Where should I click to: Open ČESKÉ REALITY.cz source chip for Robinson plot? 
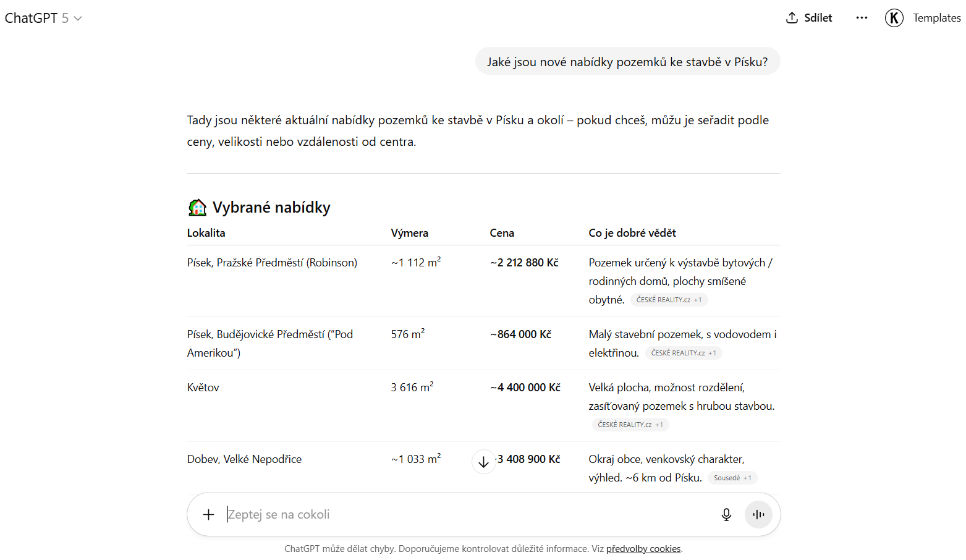click(669, 300)
